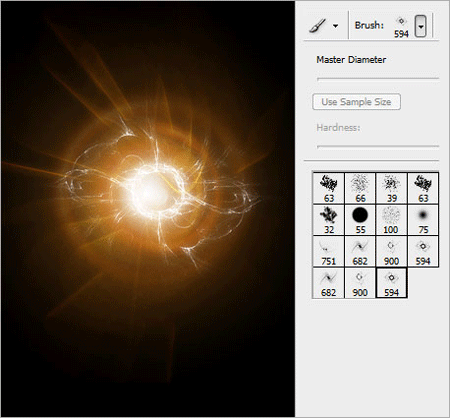Pick the 32 splatter brush preset
The width and height of the screenshot is (450, 418).
tap(329, 220)
